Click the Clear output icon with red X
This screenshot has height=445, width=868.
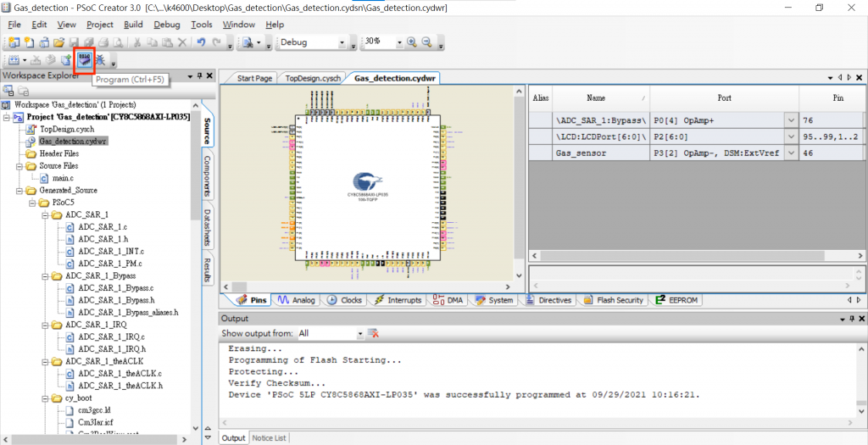pyautogui.click(x=374, y=334)
